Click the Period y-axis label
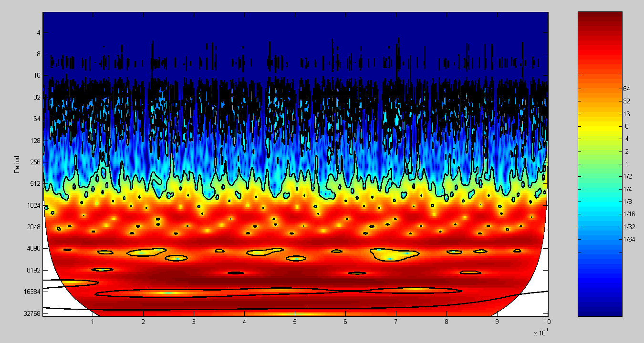The image size is (644, 343). (17, 164)
